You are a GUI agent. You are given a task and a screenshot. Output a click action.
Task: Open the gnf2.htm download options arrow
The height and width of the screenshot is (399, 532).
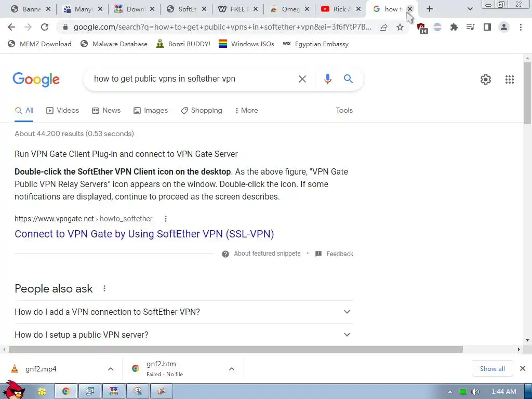point(232,369)
